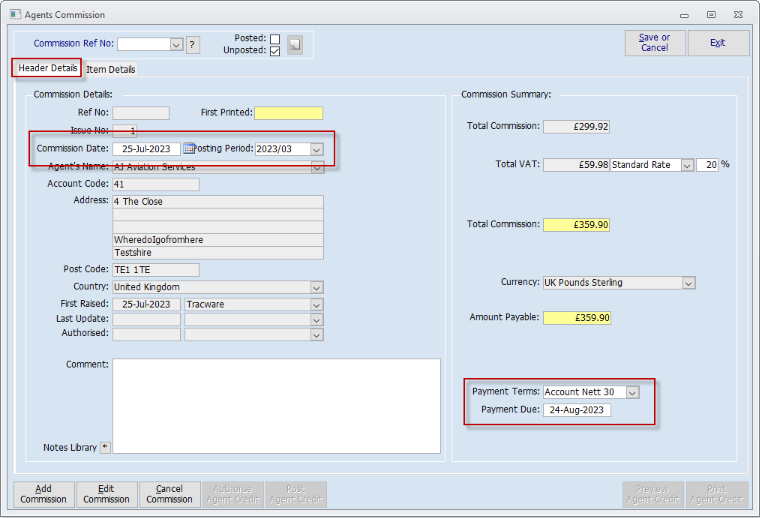
Task: Click the grey icon beside Posted/Unposted checkboxes
Action: (x=294, y=44)
